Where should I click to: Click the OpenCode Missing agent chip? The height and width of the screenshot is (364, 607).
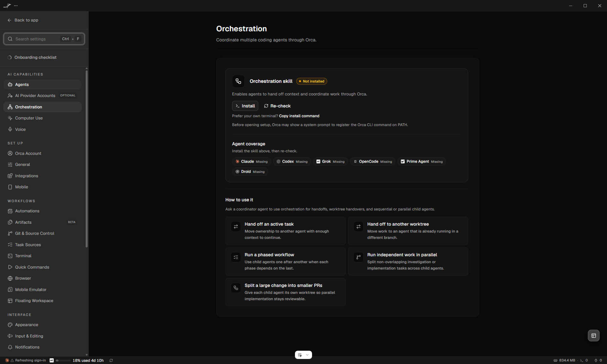pyautogui.click(x=372, y=161)
